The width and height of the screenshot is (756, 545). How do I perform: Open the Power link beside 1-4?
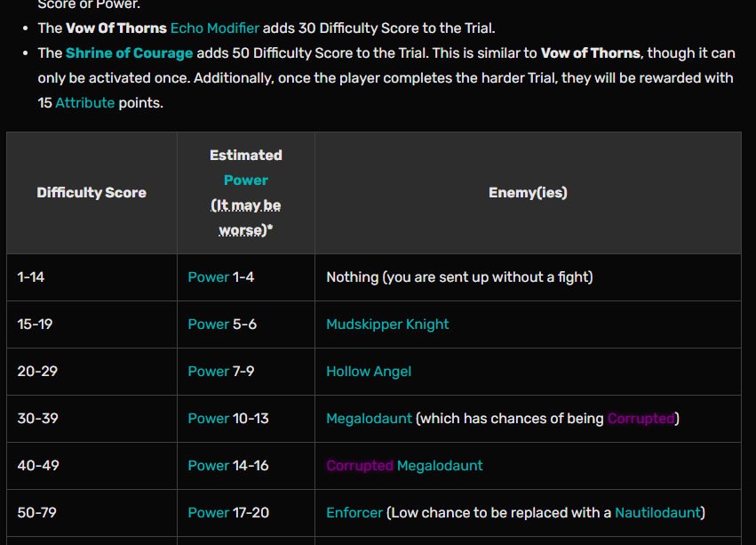208,277
